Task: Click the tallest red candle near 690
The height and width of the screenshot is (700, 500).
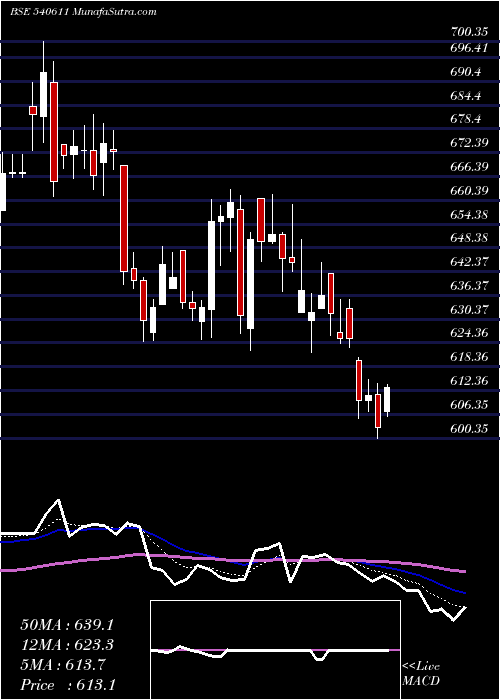Action: point(54,132)
